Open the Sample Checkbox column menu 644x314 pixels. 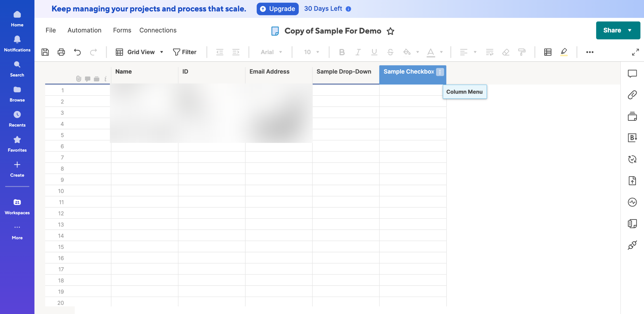click(440, 72)
